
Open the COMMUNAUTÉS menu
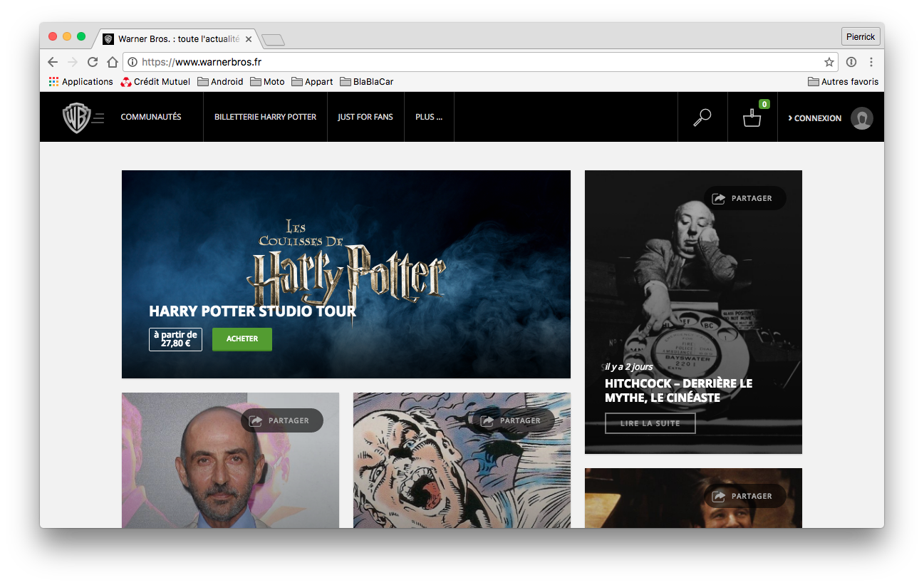tap(151, 117)
